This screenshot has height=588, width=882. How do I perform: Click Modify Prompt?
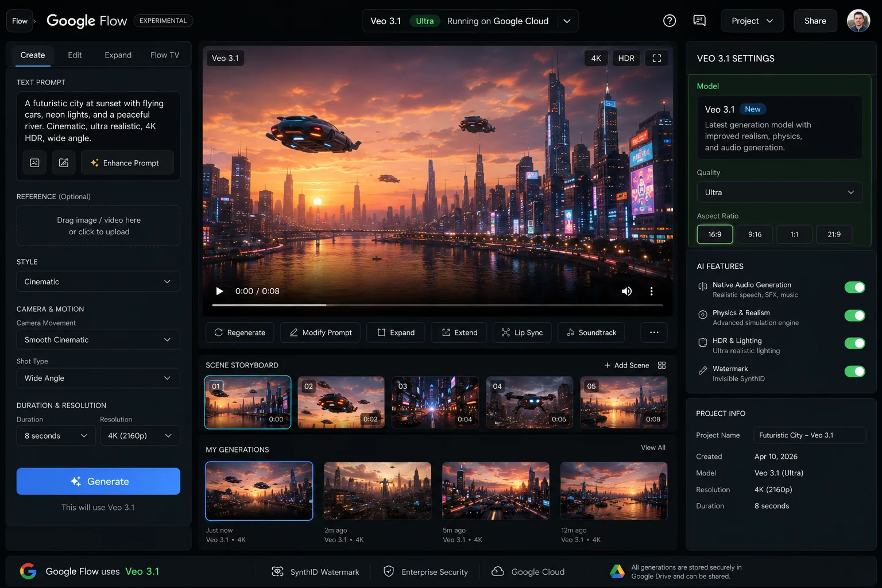point(320,332)
